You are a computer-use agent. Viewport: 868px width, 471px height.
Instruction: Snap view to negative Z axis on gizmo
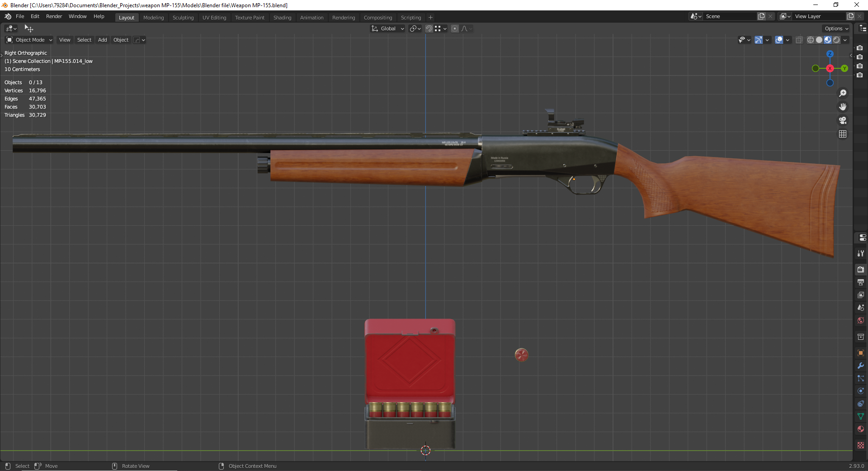[830, 83]
